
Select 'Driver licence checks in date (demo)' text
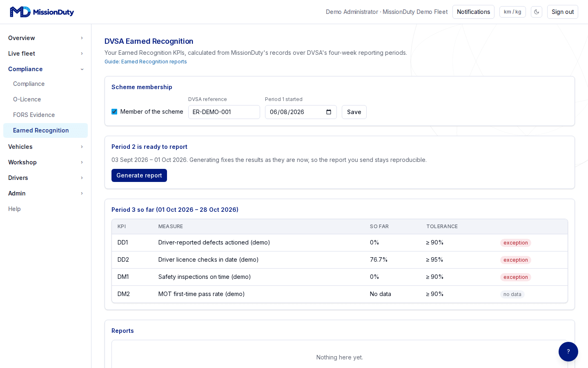(x=209, y=260)
